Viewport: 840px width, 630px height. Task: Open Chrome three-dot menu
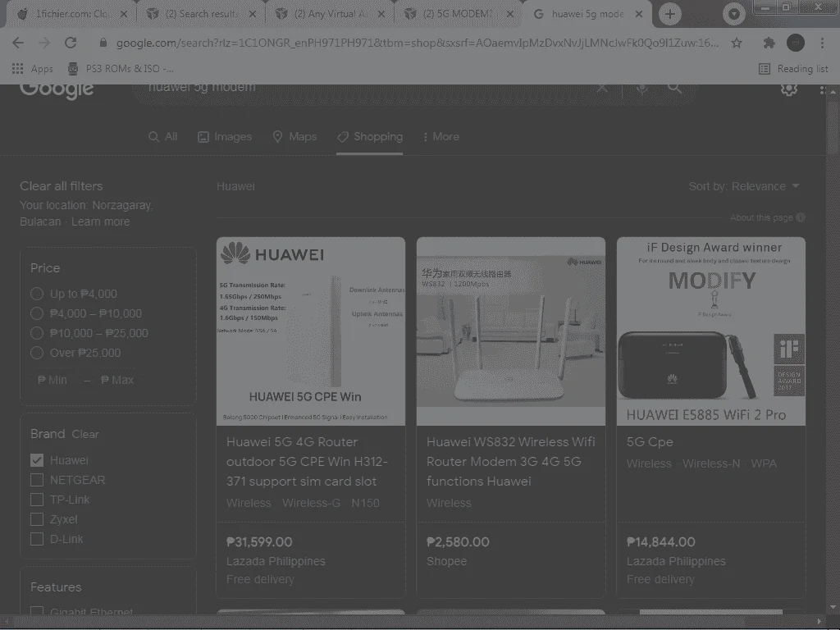point(822,43)
